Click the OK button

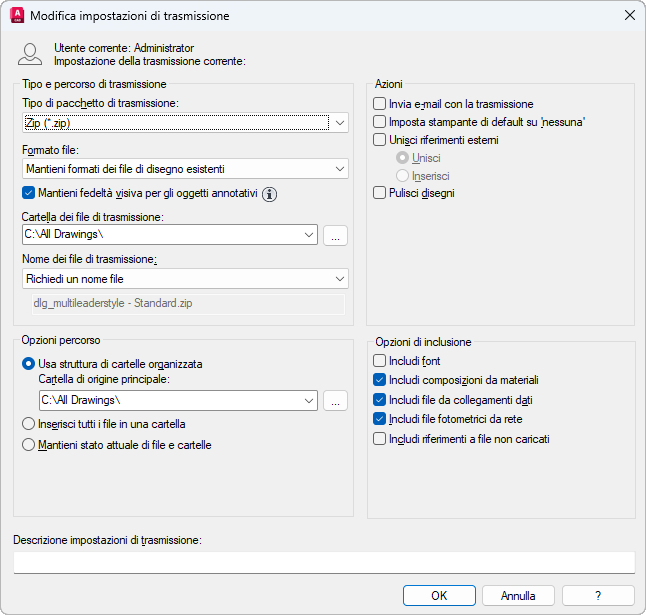[x=439, y=595]
